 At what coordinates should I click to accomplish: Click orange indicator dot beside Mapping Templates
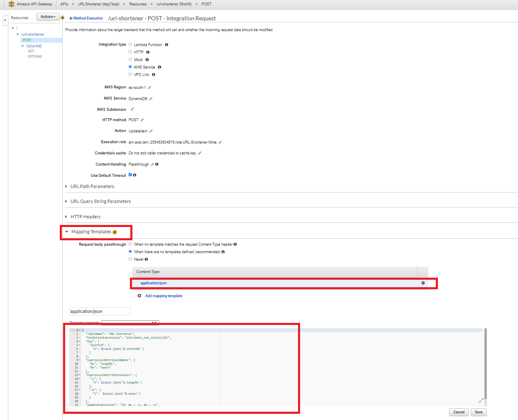coord(115,232)
